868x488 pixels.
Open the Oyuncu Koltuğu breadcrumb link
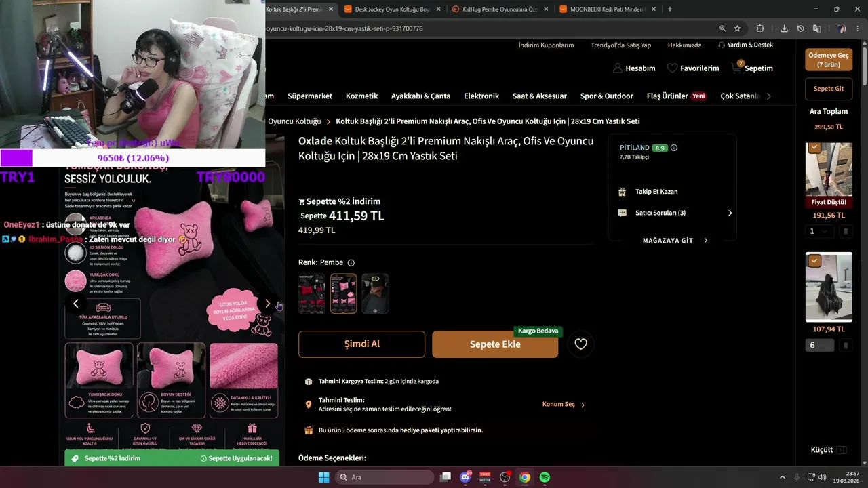coord(294,121)
